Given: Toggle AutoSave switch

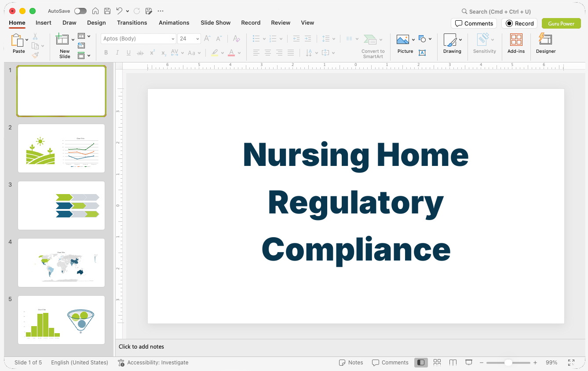Looking at the screenshot, I should (80, 11).
